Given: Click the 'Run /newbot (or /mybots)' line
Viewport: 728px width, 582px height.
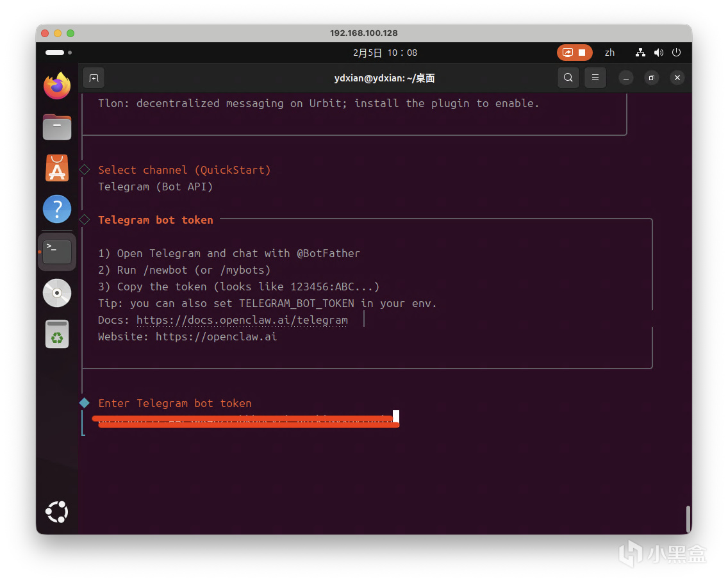Looking at the screenshot, I should [185, 270].
